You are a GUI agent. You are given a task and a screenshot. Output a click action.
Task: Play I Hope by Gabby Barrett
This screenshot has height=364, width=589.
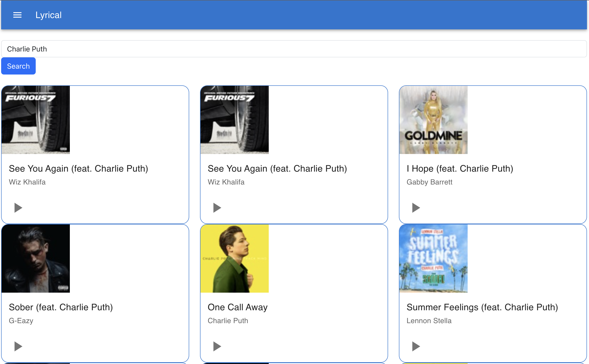(416, 208)
